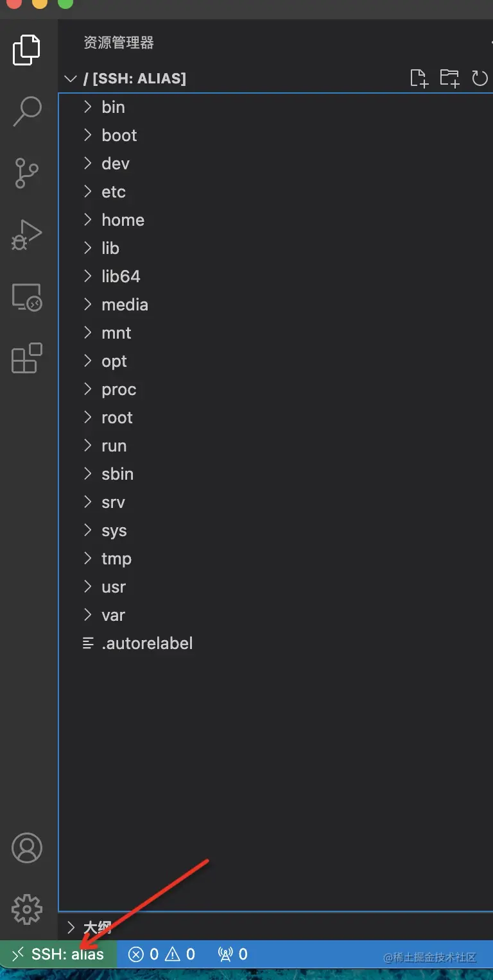Collapse the / [SSH: ALIAS] root section
The width and height of the screenshot is (493, 980).
69,79
